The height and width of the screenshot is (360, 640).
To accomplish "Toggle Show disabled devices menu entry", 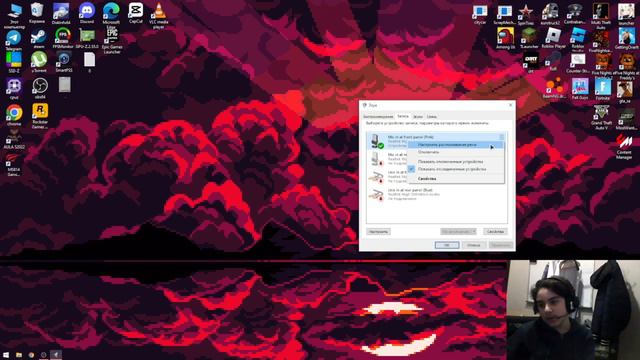I will coord(456,162).
